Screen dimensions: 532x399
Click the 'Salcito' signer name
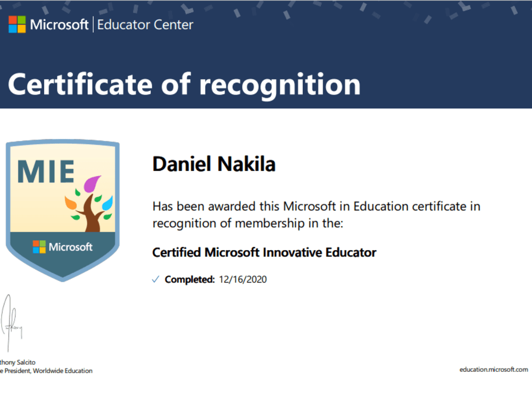pos(26,362)
